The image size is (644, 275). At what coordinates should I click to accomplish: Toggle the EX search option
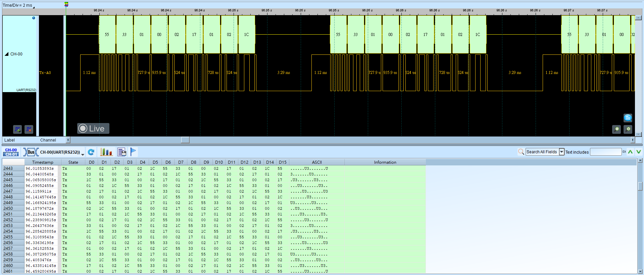click(624, 152)
